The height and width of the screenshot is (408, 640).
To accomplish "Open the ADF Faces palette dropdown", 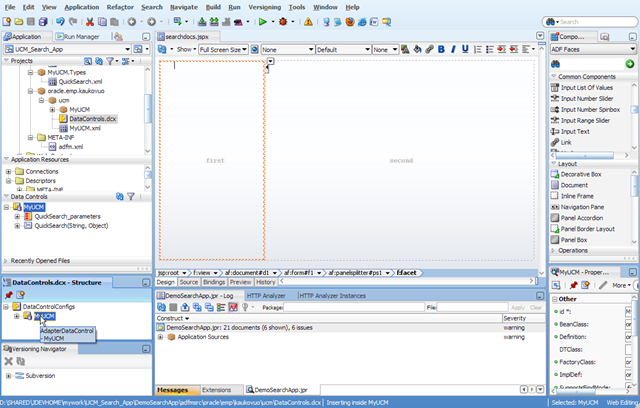I will click(593, 49).
